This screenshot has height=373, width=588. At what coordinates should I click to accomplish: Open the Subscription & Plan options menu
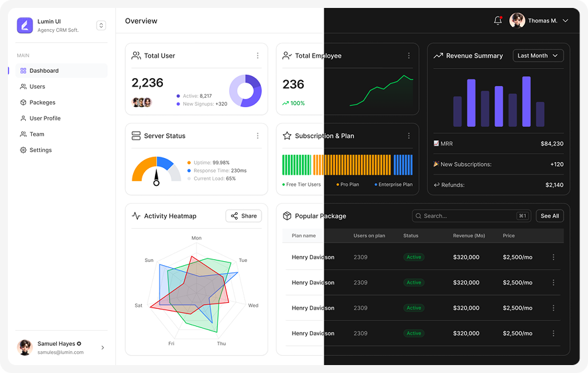409,136
